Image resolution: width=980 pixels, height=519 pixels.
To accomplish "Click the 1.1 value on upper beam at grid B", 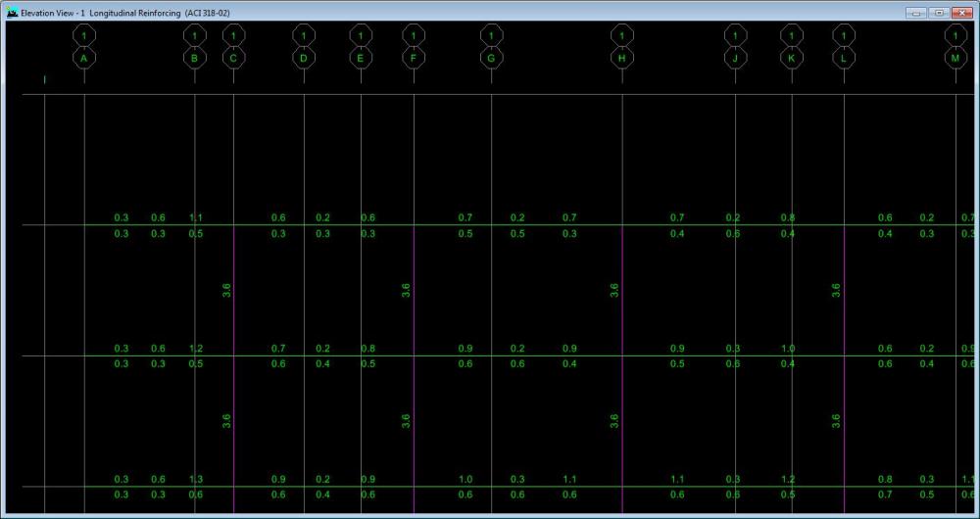I will (196, 218).
